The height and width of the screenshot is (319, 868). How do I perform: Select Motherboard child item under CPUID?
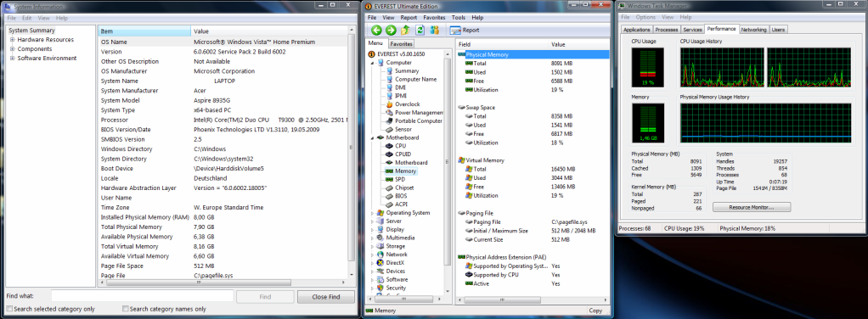(411, 163)
